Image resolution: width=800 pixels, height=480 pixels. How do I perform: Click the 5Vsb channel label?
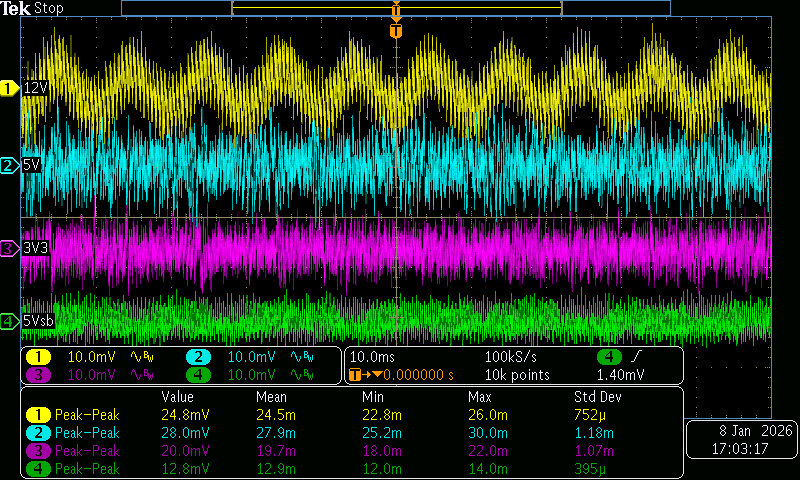pos(40,321)
